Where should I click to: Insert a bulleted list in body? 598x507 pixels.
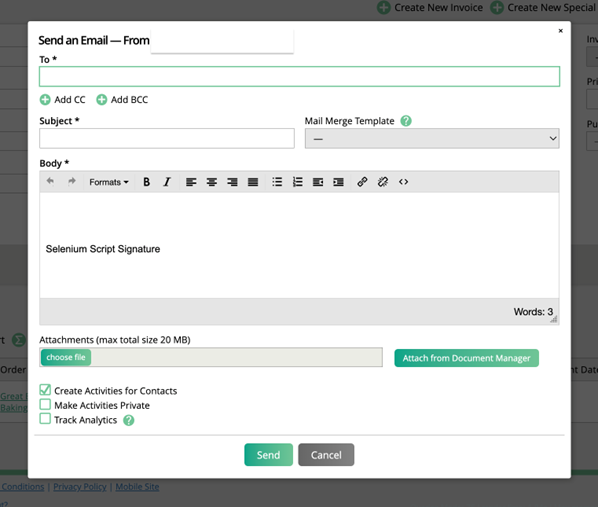coord(277,182)
